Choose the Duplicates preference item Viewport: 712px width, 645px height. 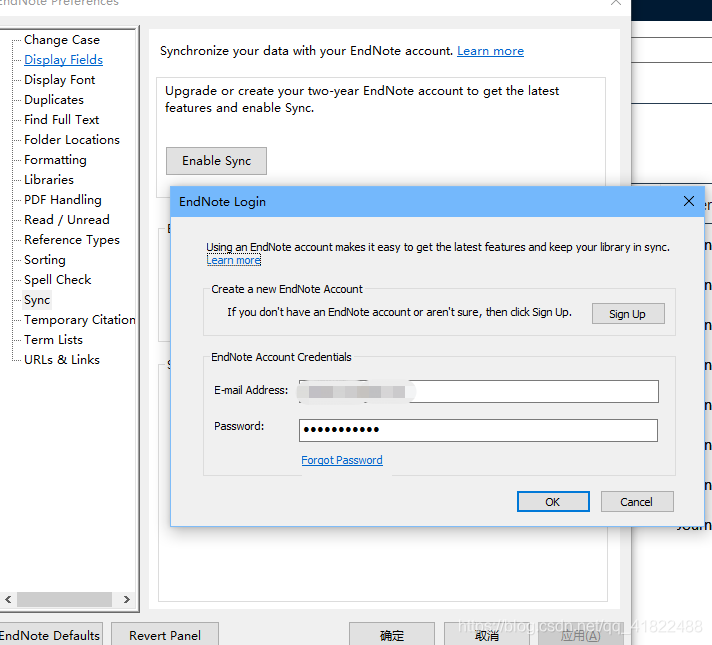tap(54, 100)
